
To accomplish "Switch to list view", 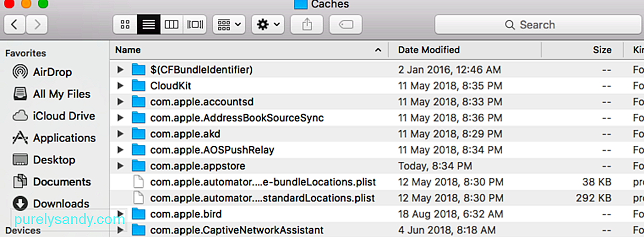I will (149, 24).
